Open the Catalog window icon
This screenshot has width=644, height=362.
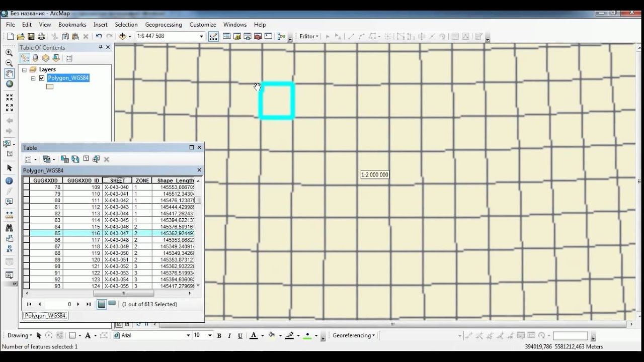tap(237, 36)
